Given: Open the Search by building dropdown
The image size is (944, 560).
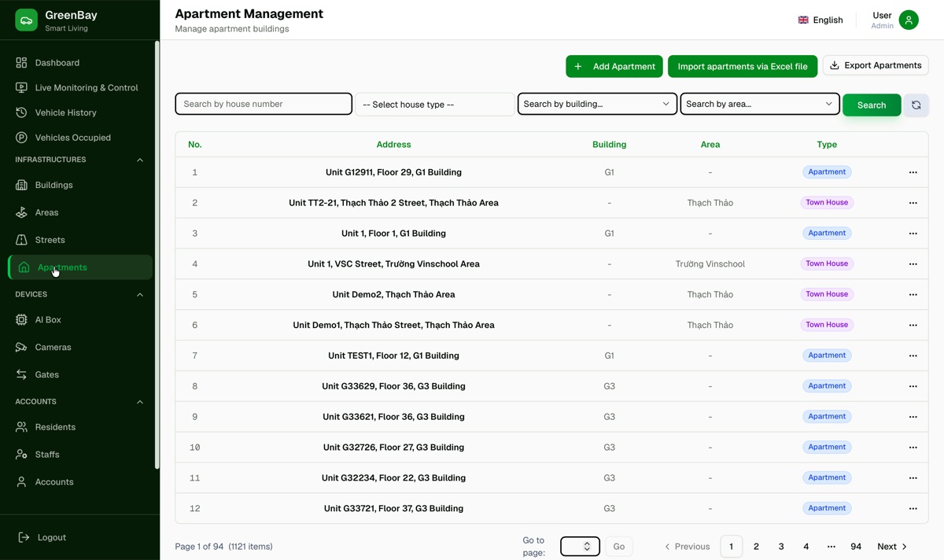Looking at the screenshot, I should 597,104.
